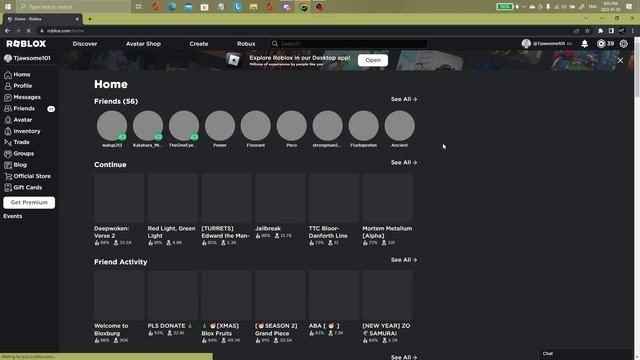Screen dimensions: 640x360
Task: Open Blog in the sidebar
Action: coord(16,165)
